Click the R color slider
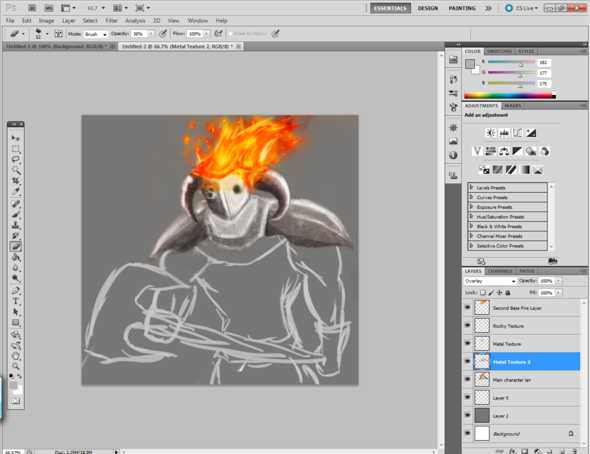This screenshot has height=454, width=590. [x=511, y=62]
